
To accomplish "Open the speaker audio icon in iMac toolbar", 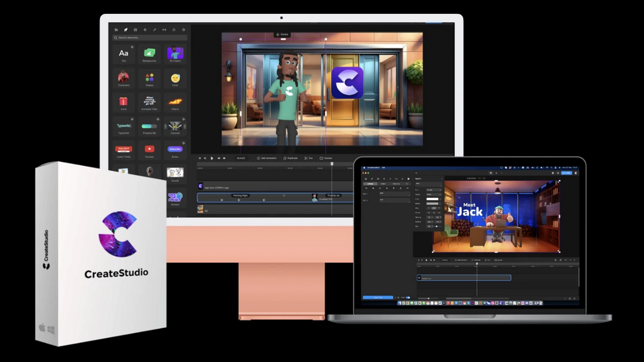I will point(145,30).
